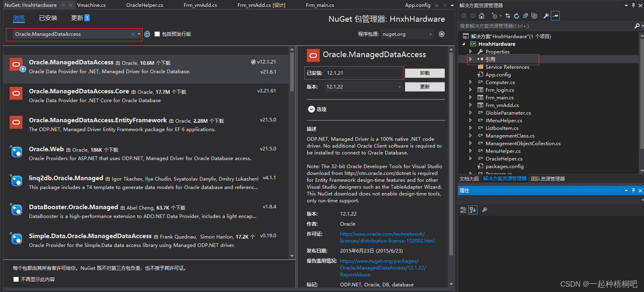This screenshot has width=644, height=292.
Task: Click Home icon in Solution Explorer toolbar
Action: tap(482, 16)
